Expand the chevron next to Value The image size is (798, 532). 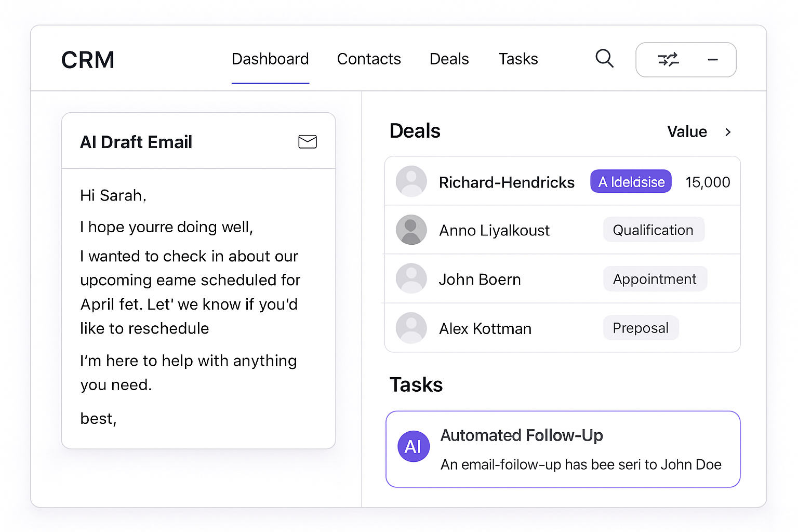click(x=728, y=132)
